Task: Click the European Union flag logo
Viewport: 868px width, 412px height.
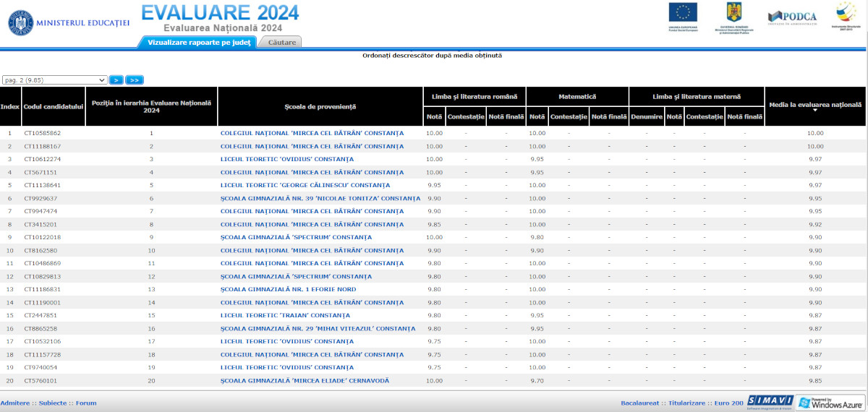Action: point(683,12)
